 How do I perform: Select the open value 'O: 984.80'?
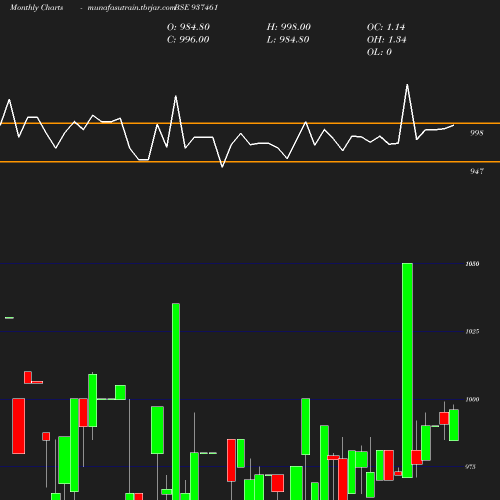coord(188,27)
